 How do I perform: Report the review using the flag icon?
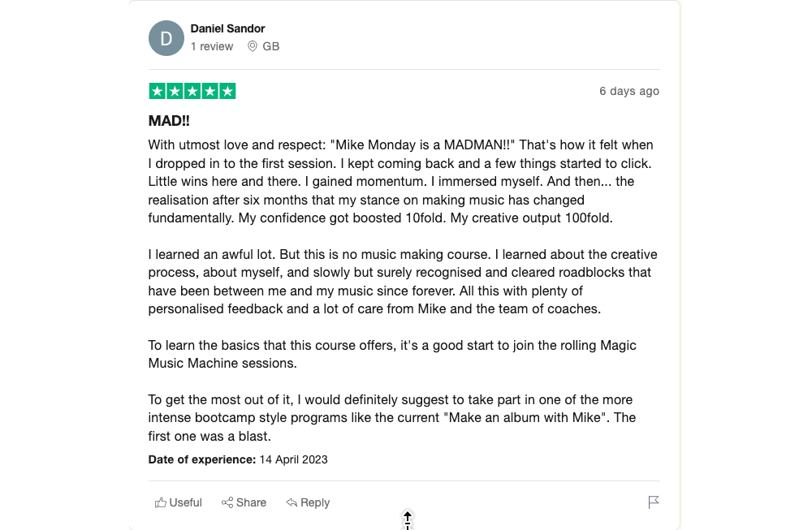coord(654,502)
